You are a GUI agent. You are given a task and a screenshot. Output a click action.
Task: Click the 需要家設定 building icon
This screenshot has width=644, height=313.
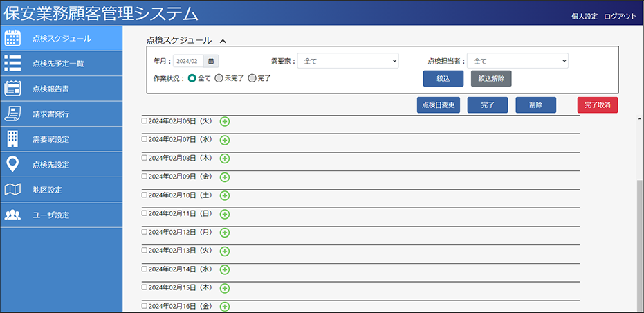[13, 139]
